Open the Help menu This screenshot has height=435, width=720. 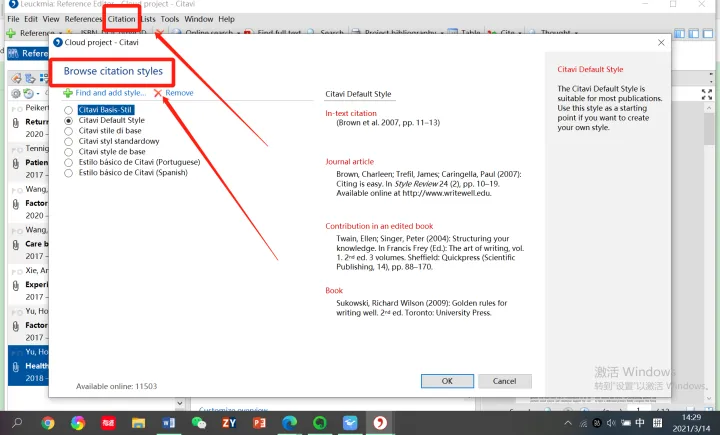pyautogui.click(x=226, y=19)
